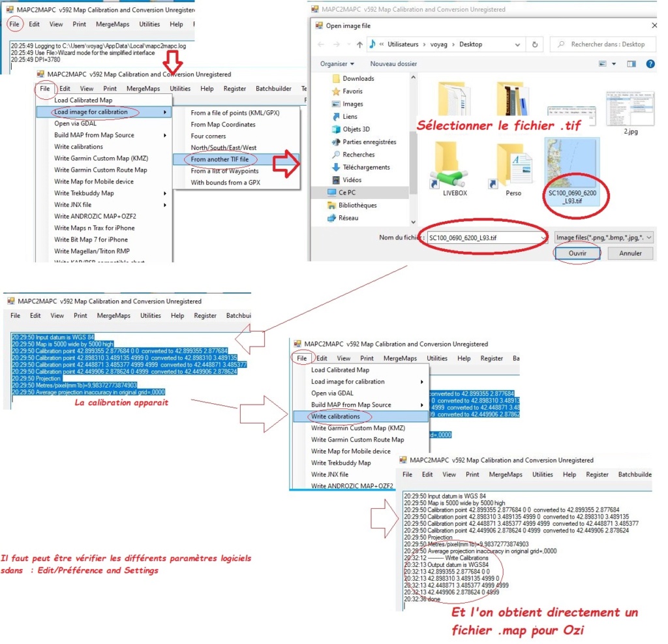The height and width of the screenshot is (644, 668).
Task: Open Batchbuilder menu in window with TIF submenu
Action: pyautogui.click(x=273, y=89)
